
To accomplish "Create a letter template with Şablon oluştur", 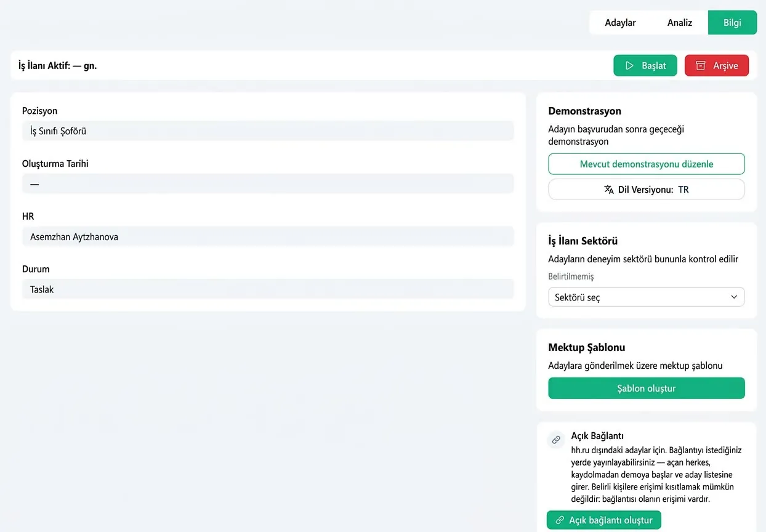I will coord(647,389).
